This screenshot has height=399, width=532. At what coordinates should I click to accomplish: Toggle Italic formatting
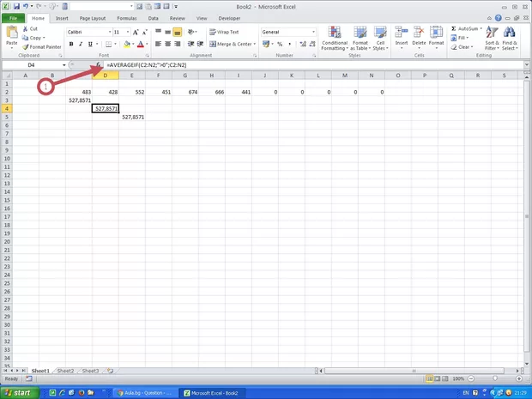click(x=81, y=44)
